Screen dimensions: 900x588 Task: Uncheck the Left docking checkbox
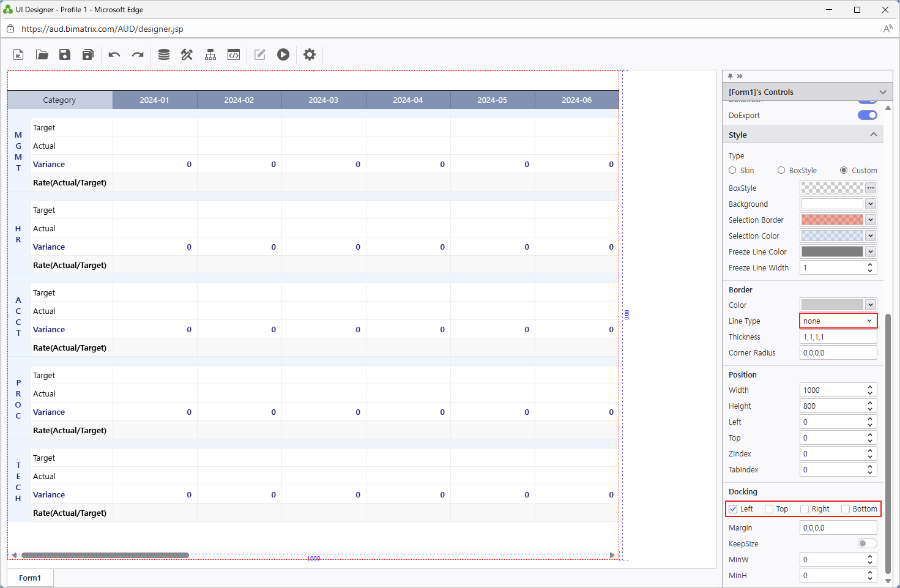coord(733,508)
